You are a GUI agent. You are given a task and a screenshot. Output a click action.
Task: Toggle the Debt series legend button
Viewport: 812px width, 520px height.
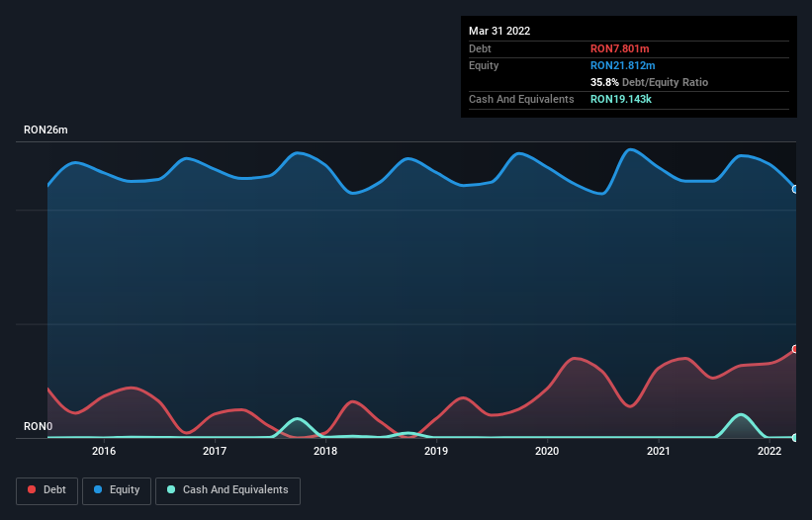click(46, 490)
